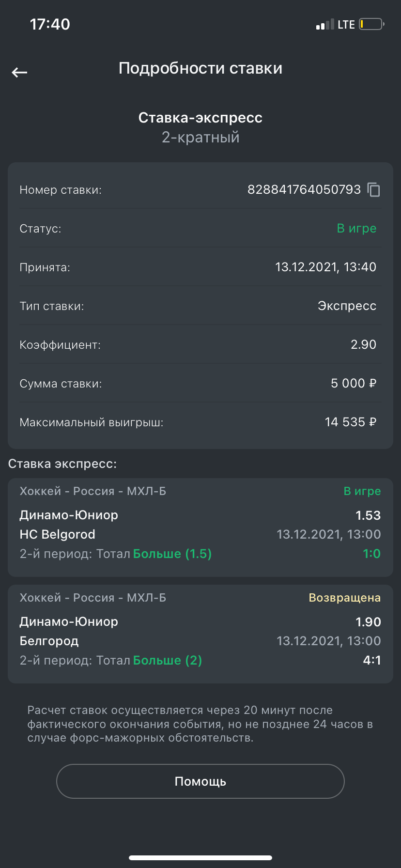Select the Тотал Больше (2) outcome text

(167, 660)
